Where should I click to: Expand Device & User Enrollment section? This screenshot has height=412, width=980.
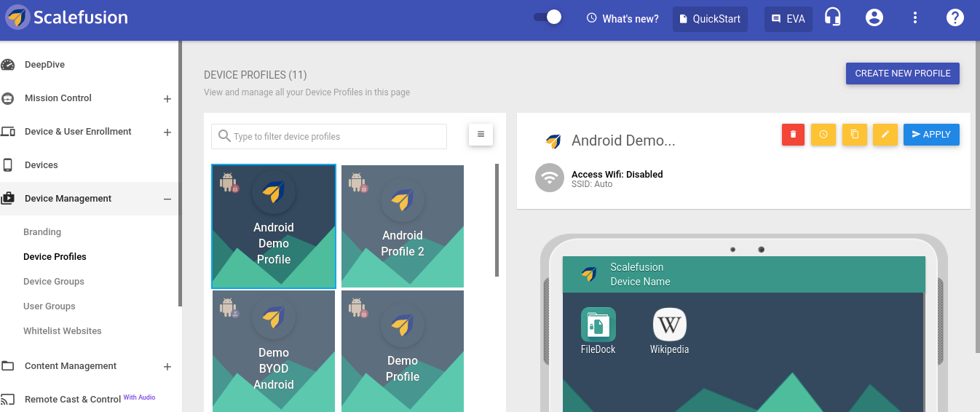(167, 132)
